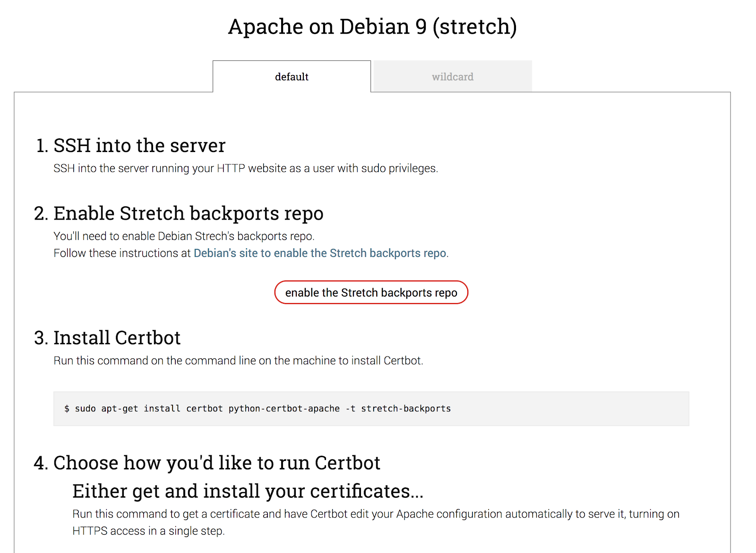This screenshot has width=756, height=553.
Task: Click the Follow these instructions at text
Action: [x=122, y=253]
